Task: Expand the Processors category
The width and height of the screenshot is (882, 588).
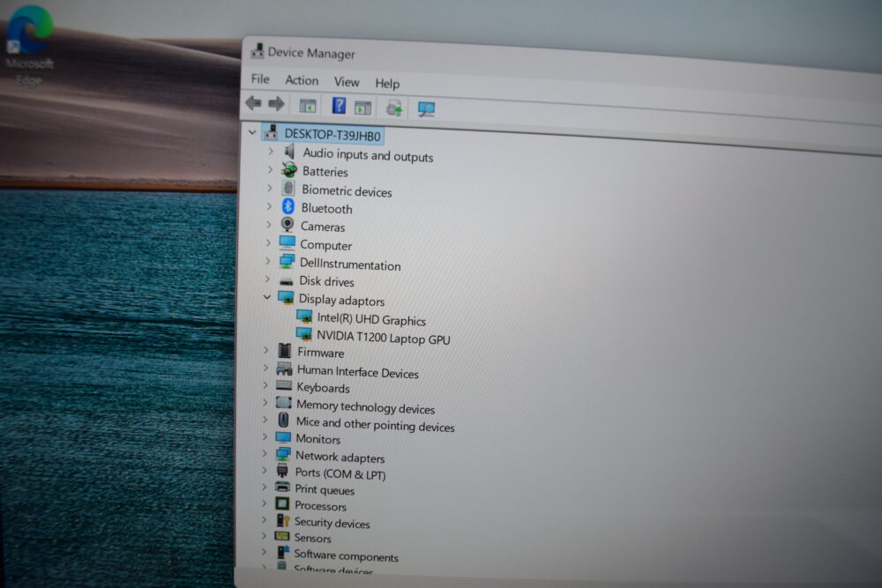Action: [x=264, y=503]
